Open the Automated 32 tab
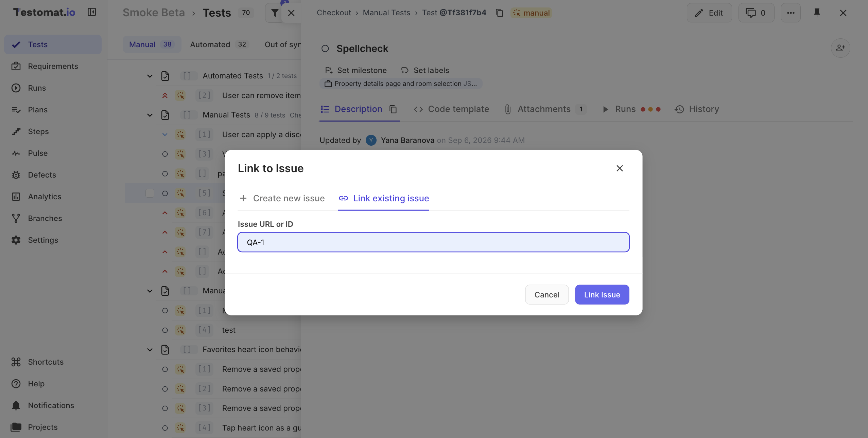The width and height of the screenshot is (868, 438). point(219,44)
